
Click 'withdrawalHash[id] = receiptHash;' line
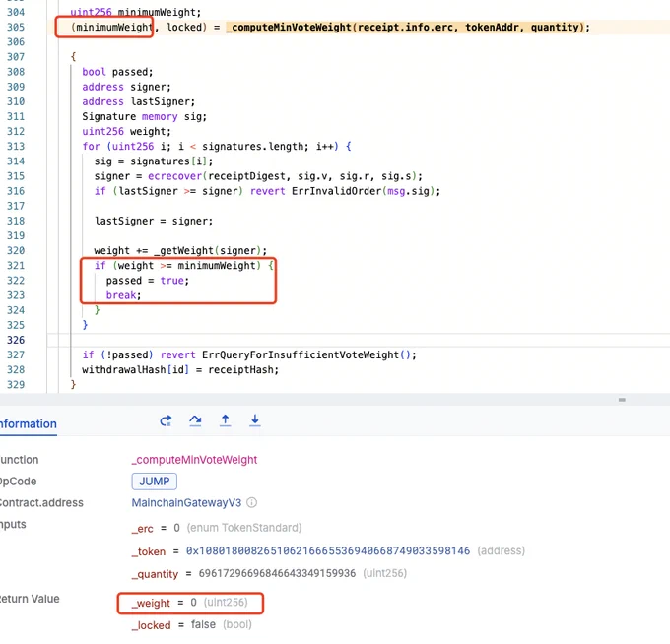click(x=180, y=369)
